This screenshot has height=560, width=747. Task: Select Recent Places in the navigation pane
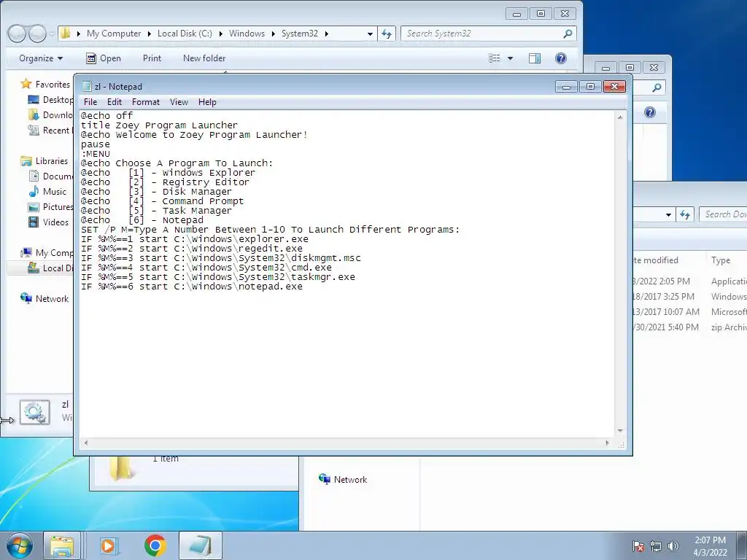tap(50, 130)
